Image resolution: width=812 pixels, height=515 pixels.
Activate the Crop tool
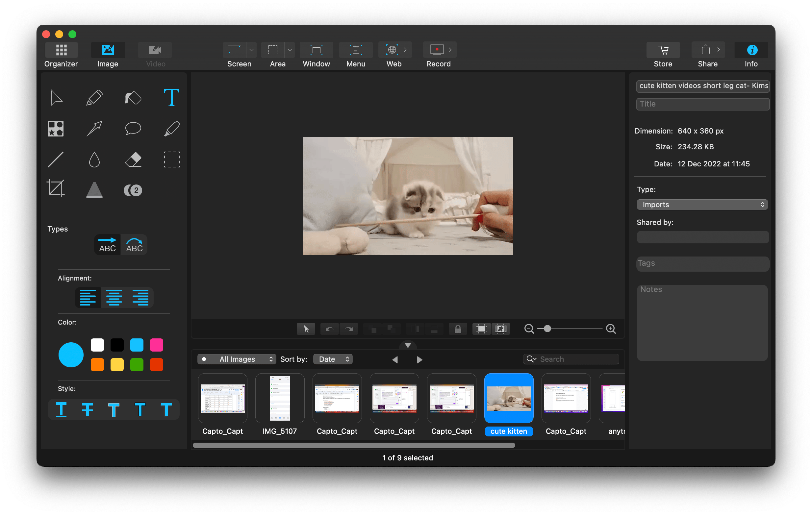[56, 188]
